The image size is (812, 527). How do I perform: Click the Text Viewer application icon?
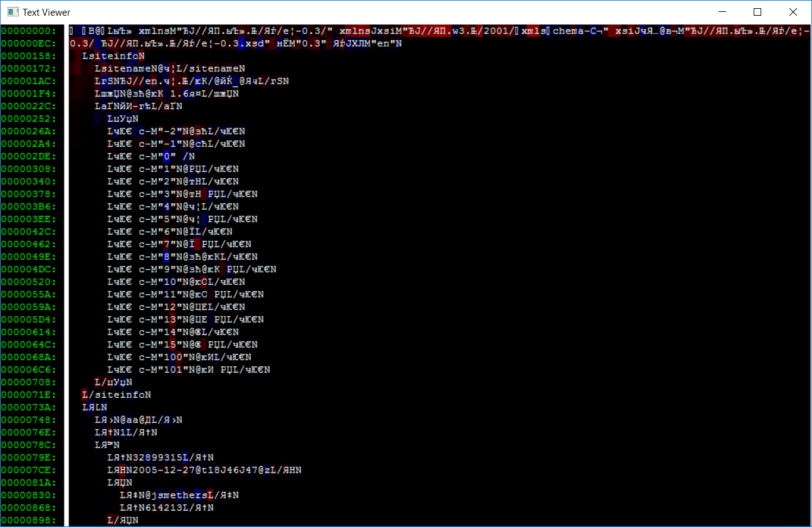click(12, 12)
